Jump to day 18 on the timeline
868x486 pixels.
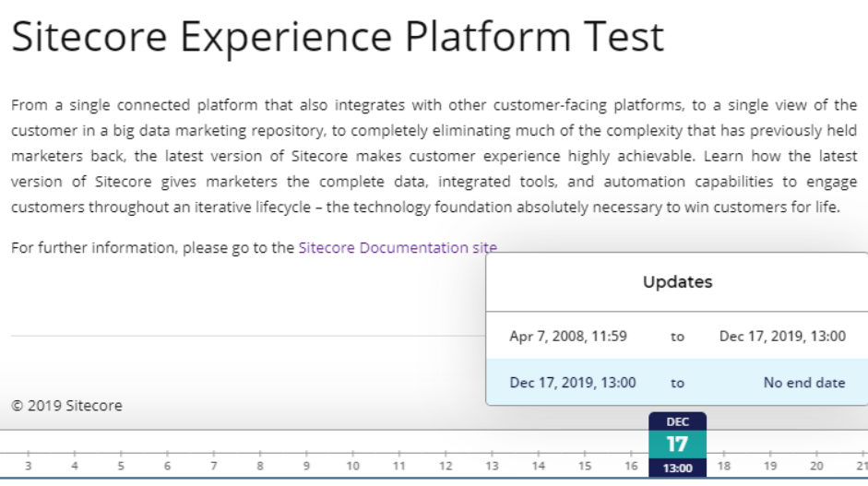(724, 466)
